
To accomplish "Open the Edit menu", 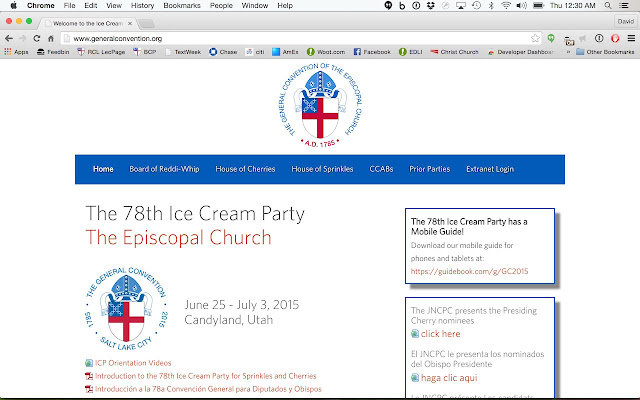I will coord(91,5).
